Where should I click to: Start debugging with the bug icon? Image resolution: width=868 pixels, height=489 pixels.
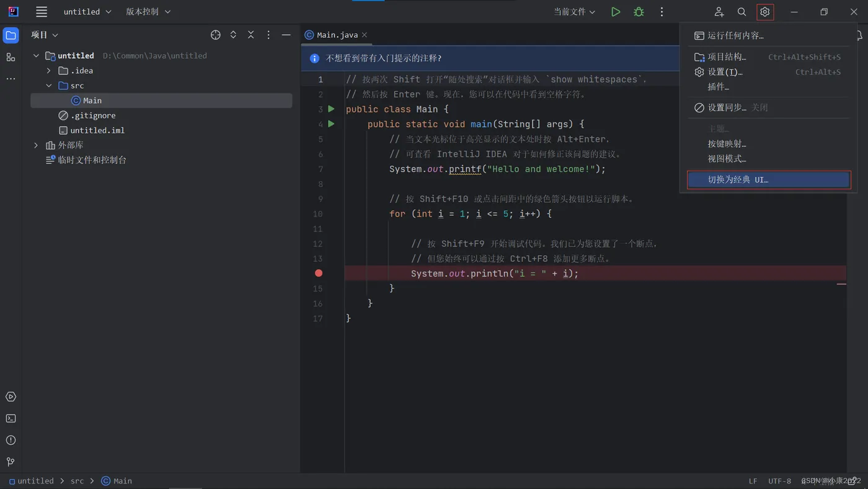click(x=639, y=12)
